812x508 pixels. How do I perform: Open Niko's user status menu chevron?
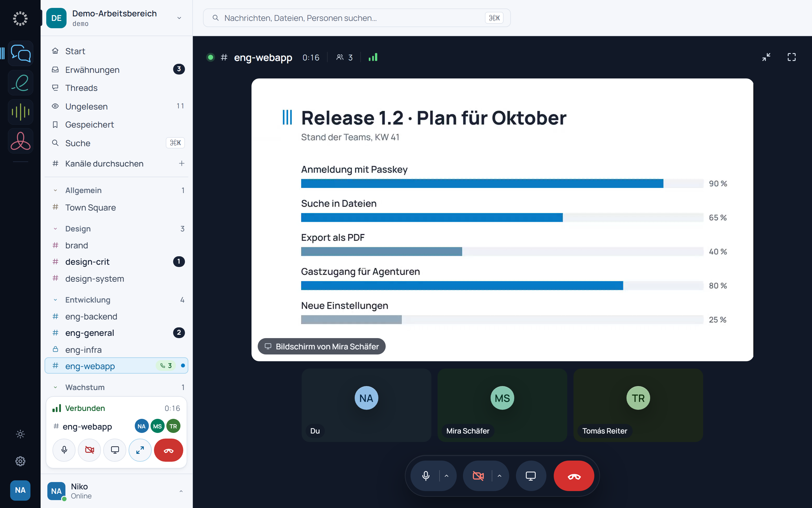(x=181, y=491)
